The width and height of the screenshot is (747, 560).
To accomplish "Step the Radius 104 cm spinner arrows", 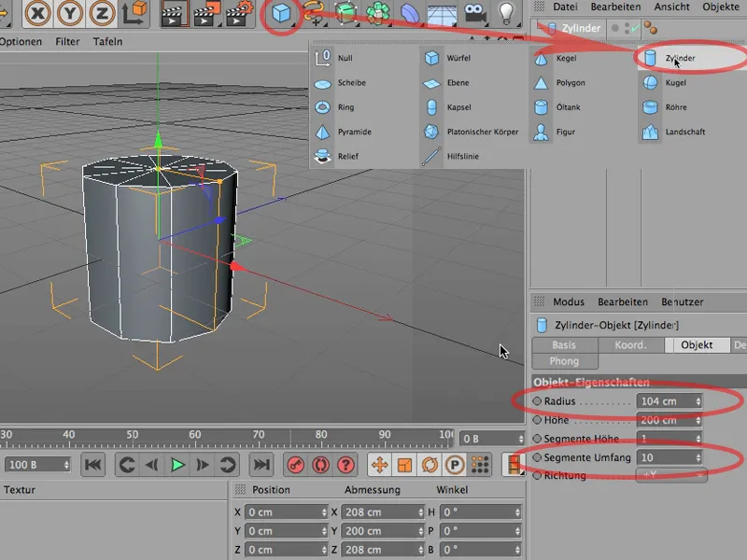I will 698,401.
